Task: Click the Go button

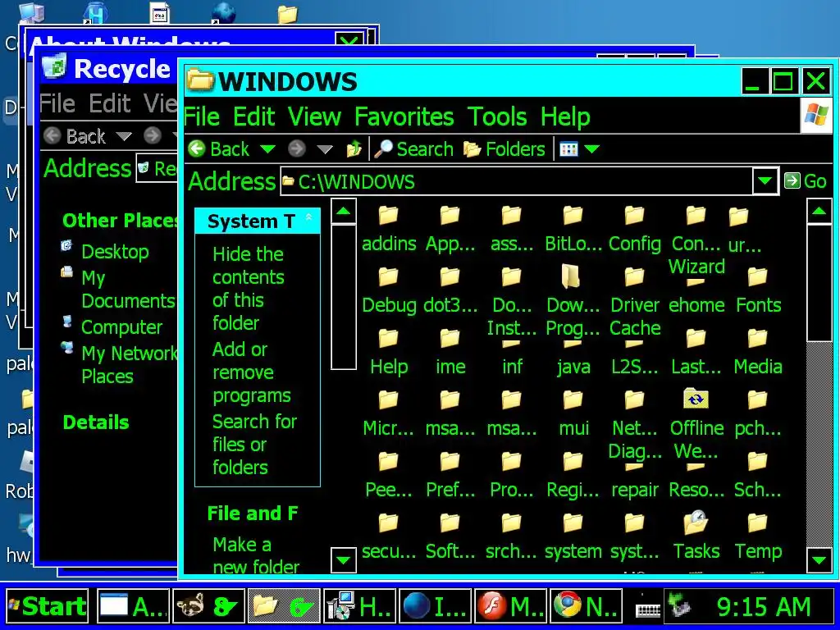Action: click(806, 181)
